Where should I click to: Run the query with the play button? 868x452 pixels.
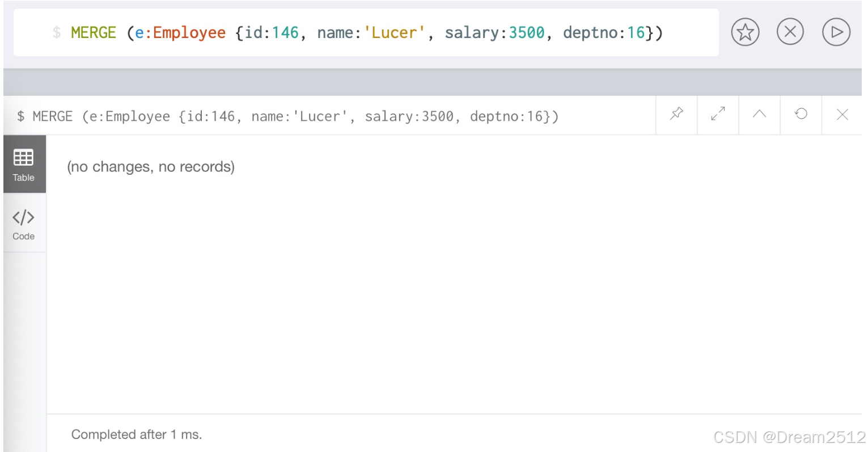(x=836, y=32)
